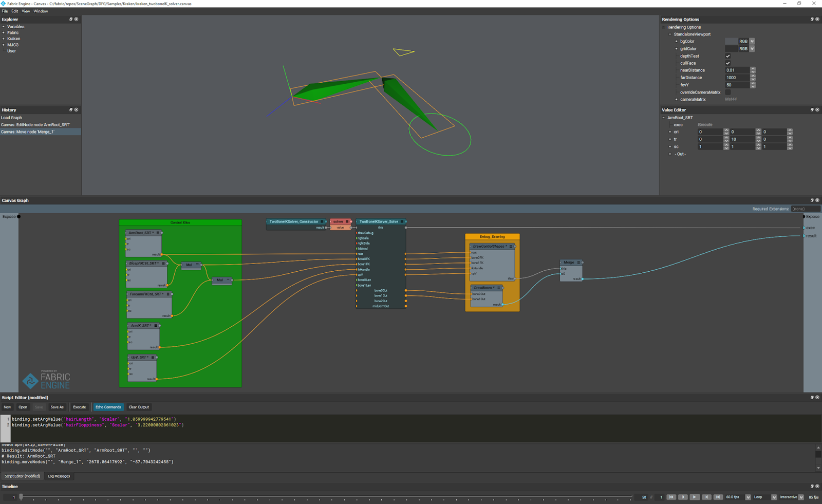Switch to the Log Messages tab
This screenshot has width=822, height=504.
[59, 476]
